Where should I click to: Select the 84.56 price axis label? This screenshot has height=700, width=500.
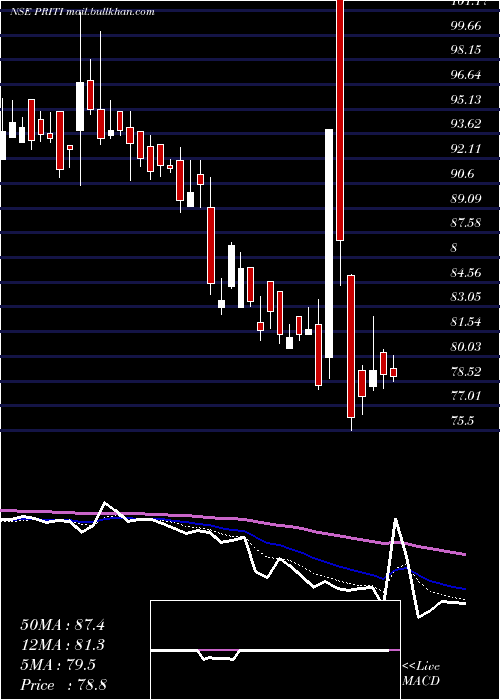click(x=466, y=272)
